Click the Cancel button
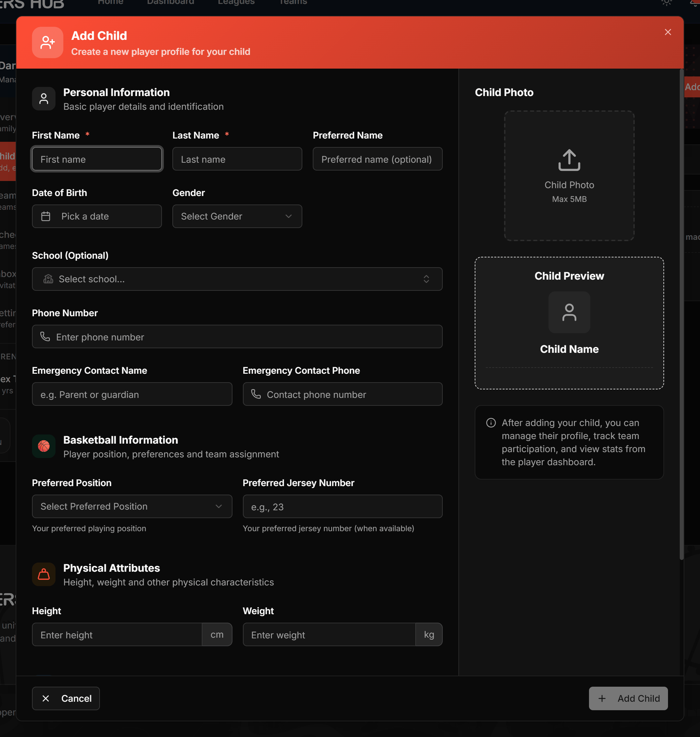This screenshot has width=700, height=737. (x=66, y=698)
